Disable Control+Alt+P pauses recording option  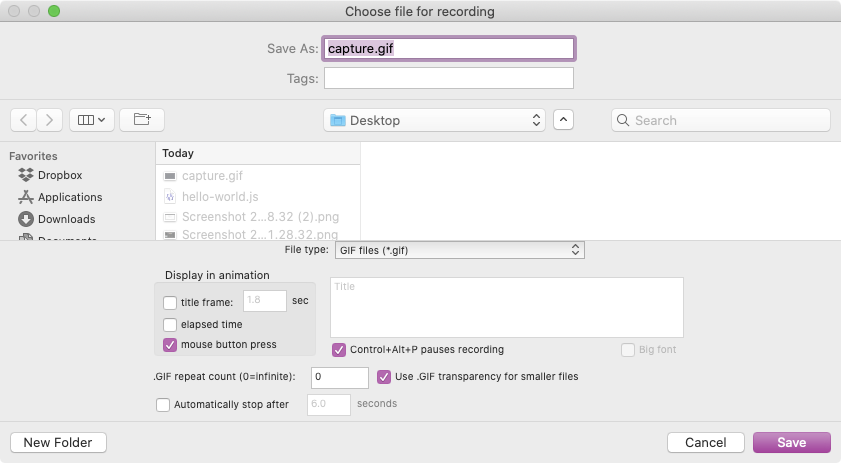339,350
